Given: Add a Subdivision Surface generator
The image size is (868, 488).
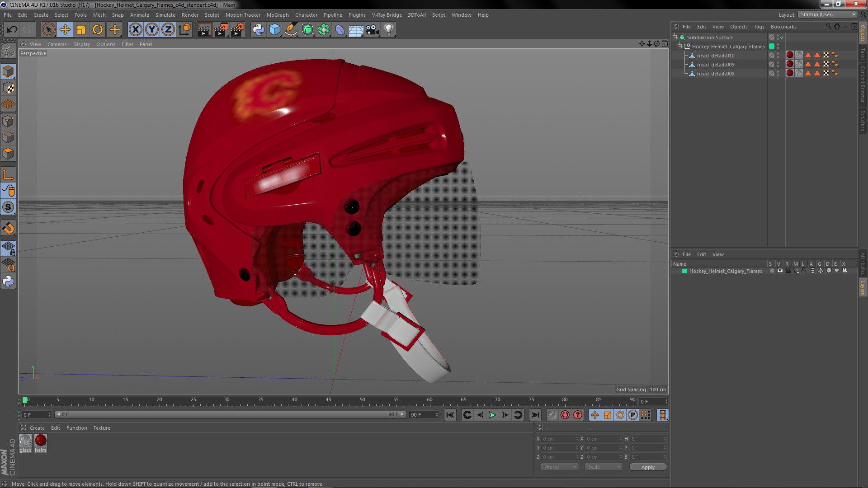Looking at the screenshot, I should [307, 30].
